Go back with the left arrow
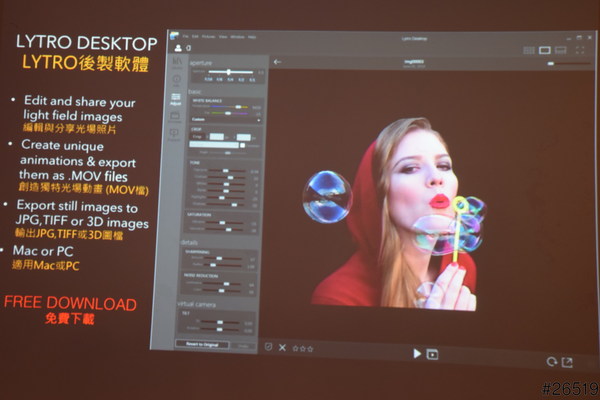Screen dimensions: 600x400 pos(278,62)
